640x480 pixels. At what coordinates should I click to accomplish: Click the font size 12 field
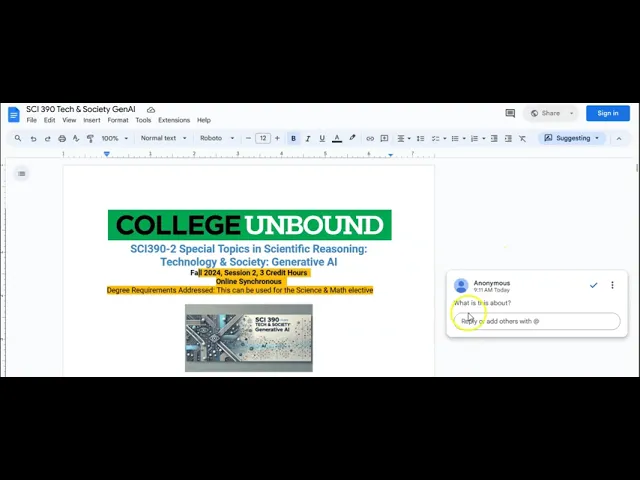[x=263, y=138]
